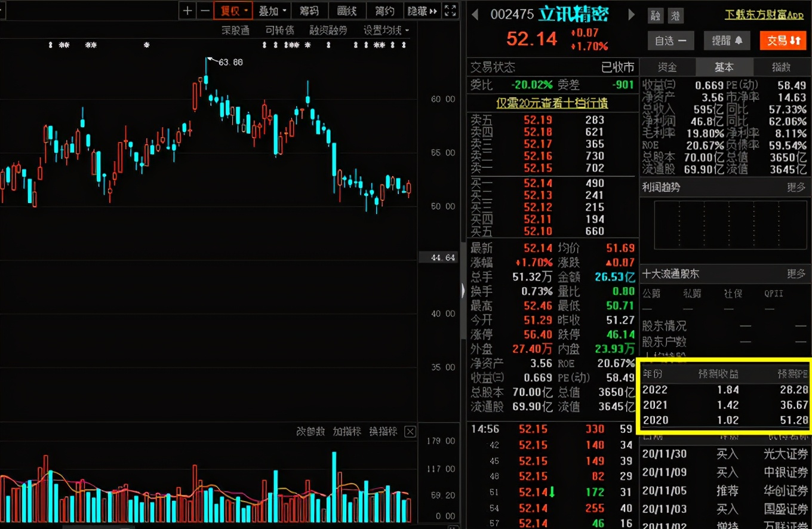Open 更多 beside 十大流通股东
The image size is (812, 529).
coord(796,274)
